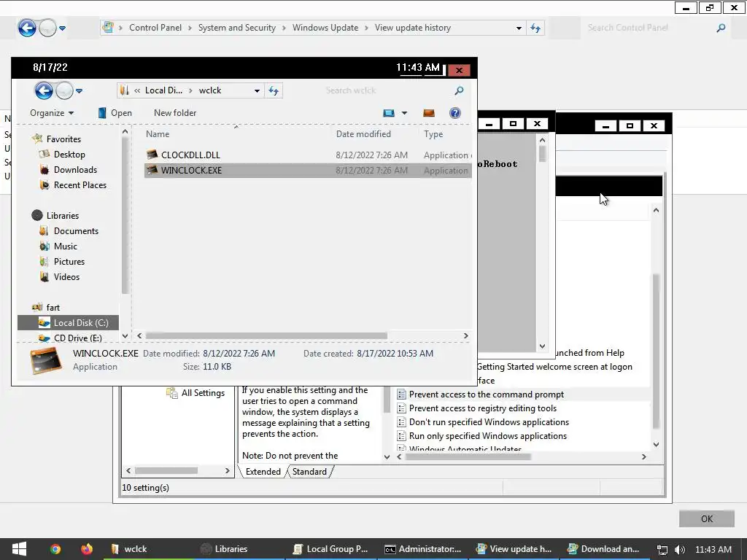Image resolution: width=747 pixels, height=560 pixels.
Task: Refresh Control Panel address bar
Action: (535, 28)
